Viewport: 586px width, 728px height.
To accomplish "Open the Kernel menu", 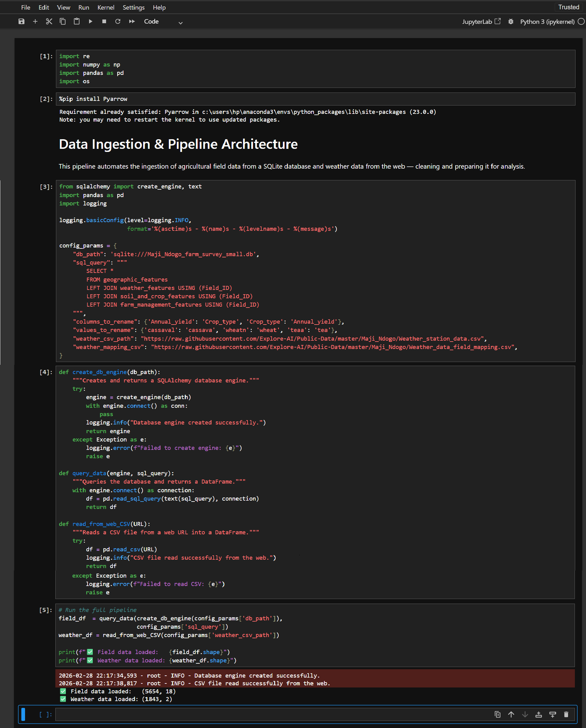I will [106, 7].
